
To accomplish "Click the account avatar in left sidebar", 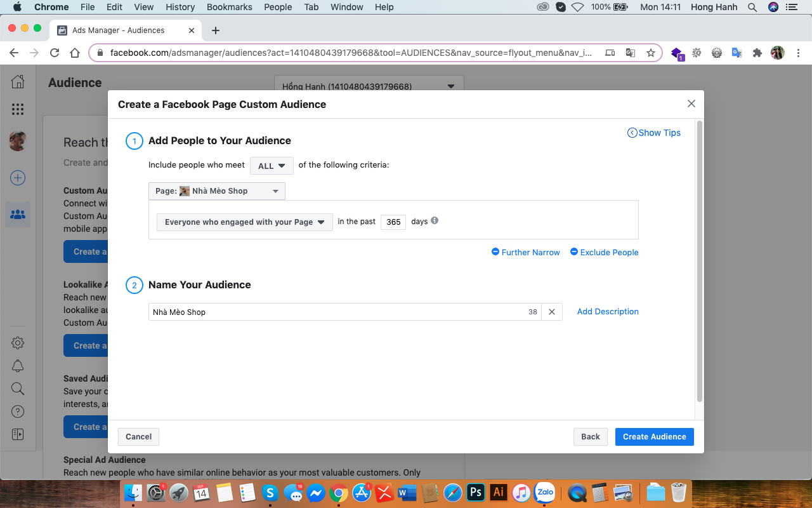I will tap(18, 140).
